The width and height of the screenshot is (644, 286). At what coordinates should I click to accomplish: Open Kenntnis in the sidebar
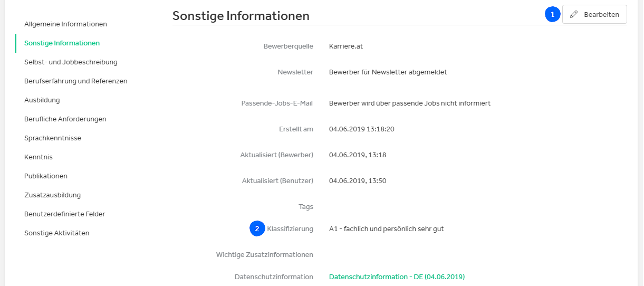(x=39, y=157)
